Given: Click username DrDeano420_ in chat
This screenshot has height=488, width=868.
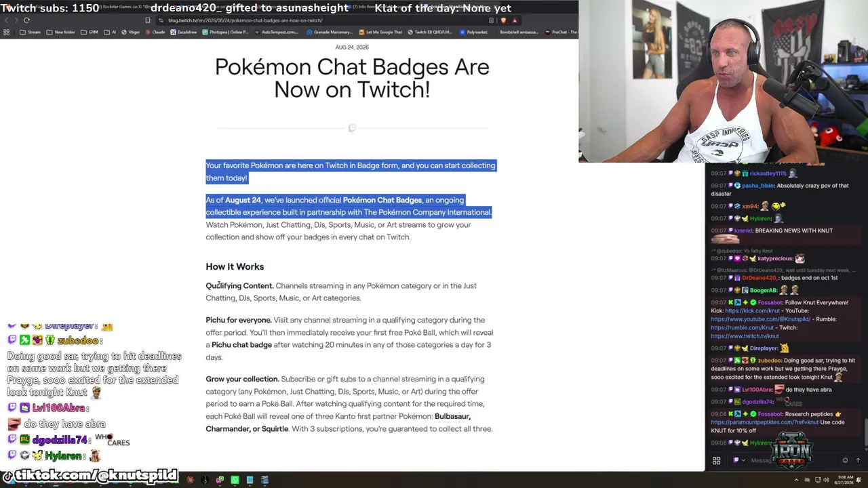Looking at the screenshot, I should click(x=759, y=278).
